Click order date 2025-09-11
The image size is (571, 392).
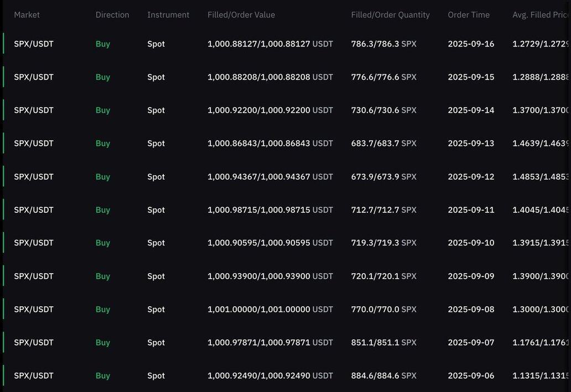click(x=471, y=210)
